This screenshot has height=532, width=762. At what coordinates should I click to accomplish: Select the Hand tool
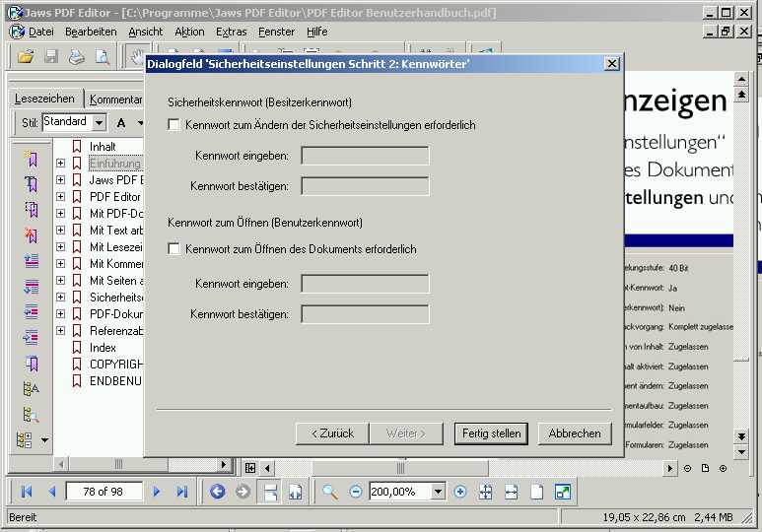[x=137, y=57]
